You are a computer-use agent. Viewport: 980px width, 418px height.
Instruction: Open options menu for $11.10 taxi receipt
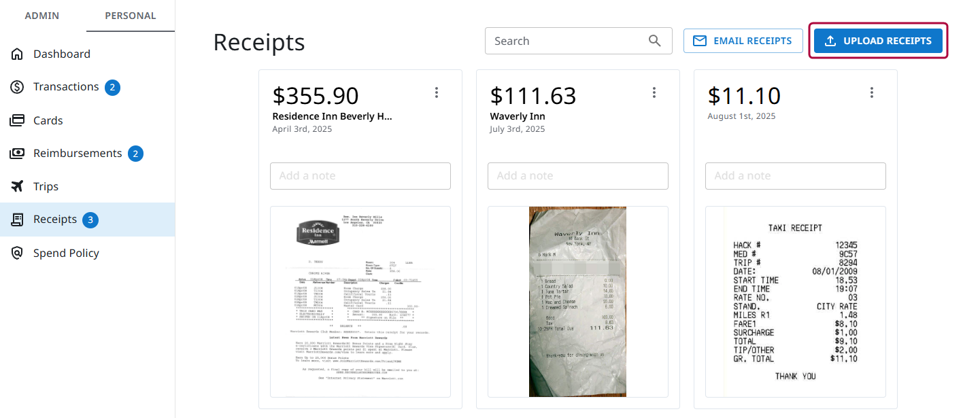(x=872, y=92)
